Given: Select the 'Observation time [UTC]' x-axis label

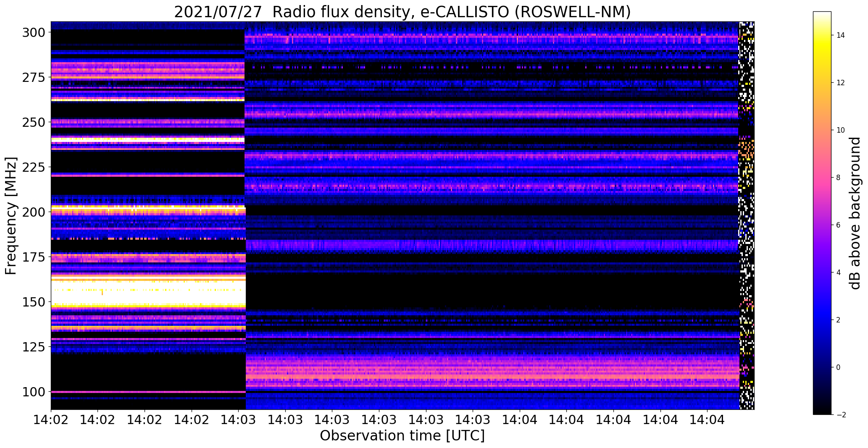Looking at the screenshot, I should click(x=402, y=436).
